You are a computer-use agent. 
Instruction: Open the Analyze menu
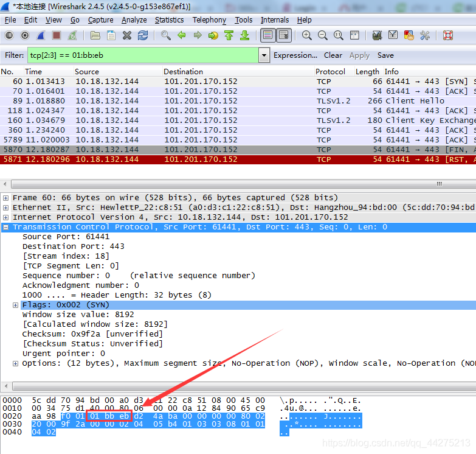[x=134, y=20]
